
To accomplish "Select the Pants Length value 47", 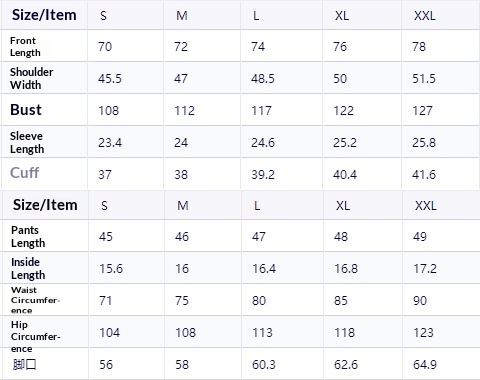I will click(x=259, y=237).
